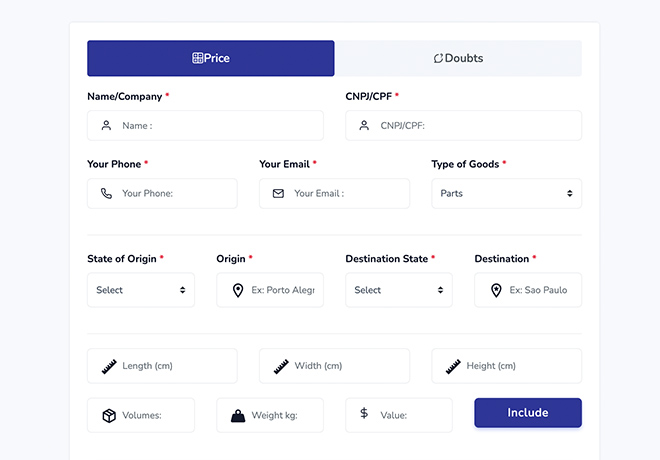Click the person icon in Name field
Viewport: 660px width, 460px height.
[106, 126]
